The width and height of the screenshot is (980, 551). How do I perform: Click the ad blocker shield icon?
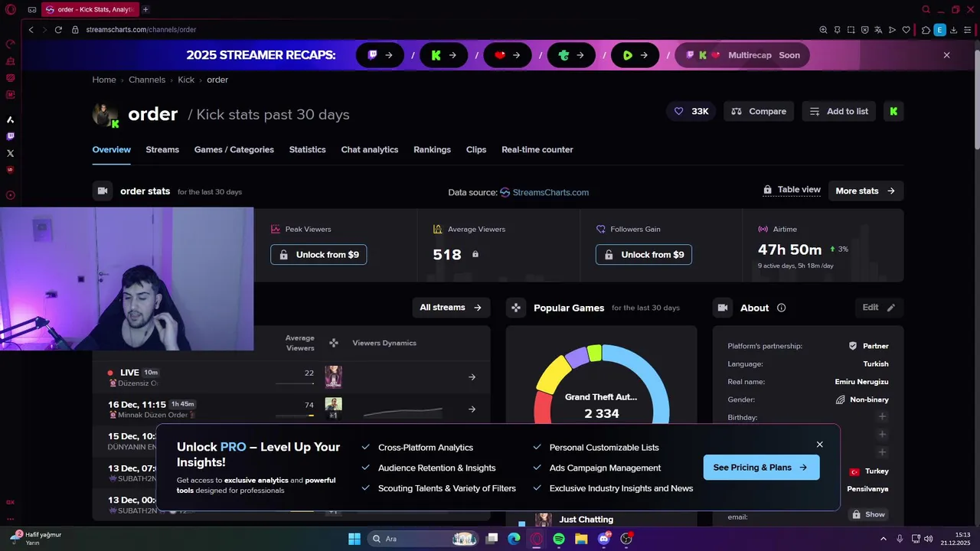pyautogui.click(x=864, y=30)
